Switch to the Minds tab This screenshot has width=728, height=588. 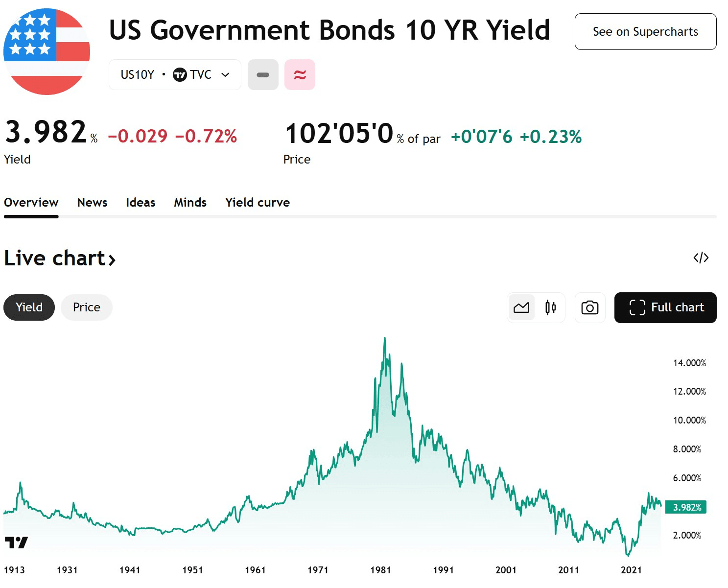pos(190,203)
